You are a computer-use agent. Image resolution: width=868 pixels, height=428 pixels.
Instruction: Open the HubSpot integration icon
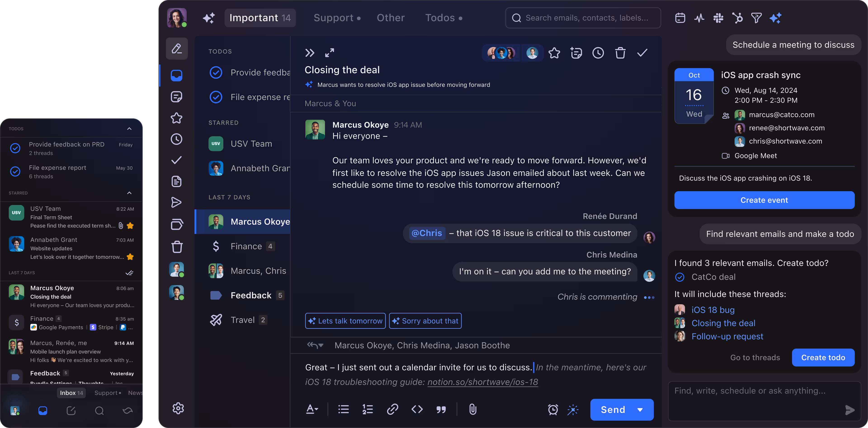[737, 18]
